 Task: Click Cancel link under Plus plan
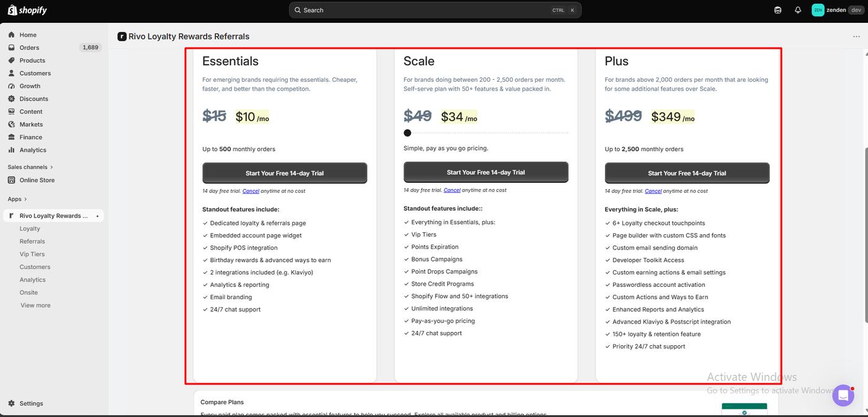[653, 191]
